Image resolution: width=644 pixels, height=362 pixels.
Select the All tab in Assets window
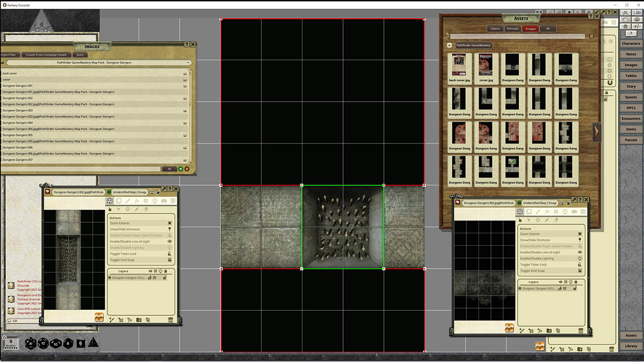(548, 29)
